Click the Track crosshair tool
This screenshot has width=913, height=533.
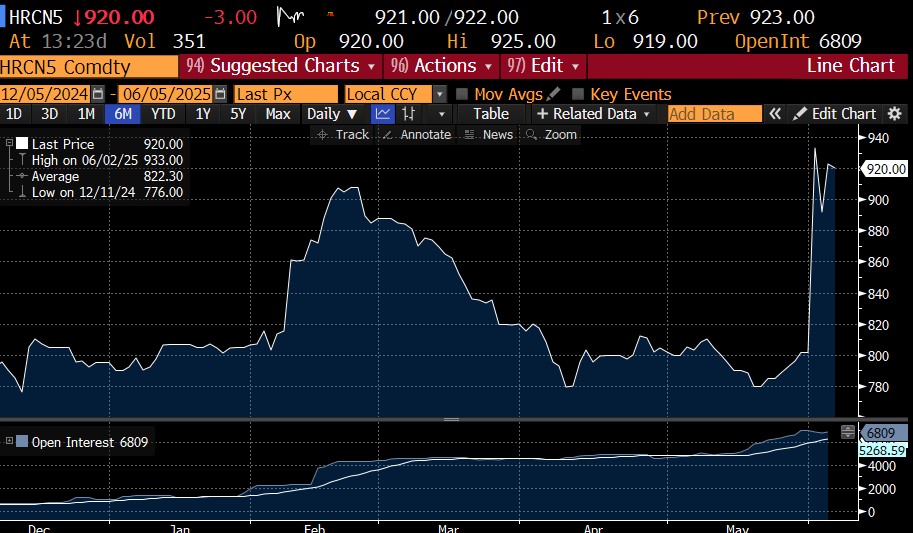(x=343, y=135)
